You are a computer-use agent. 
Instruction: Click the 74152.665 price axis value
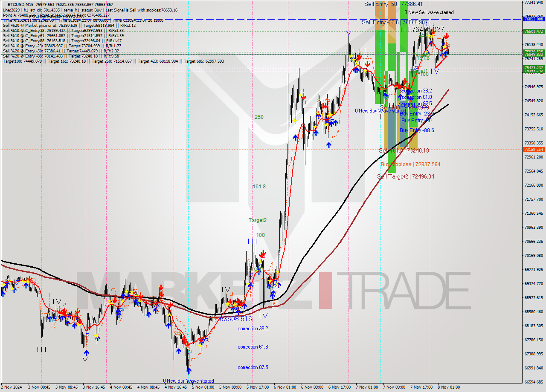pyautogui.click(x=534, y=115)
